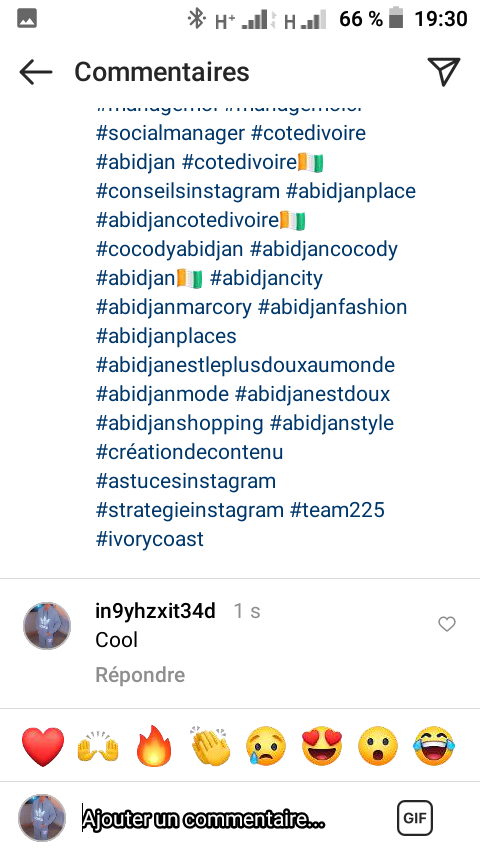Insert the clapping hands emoji
Screen dimensions: 480x854
pos(211,746)
